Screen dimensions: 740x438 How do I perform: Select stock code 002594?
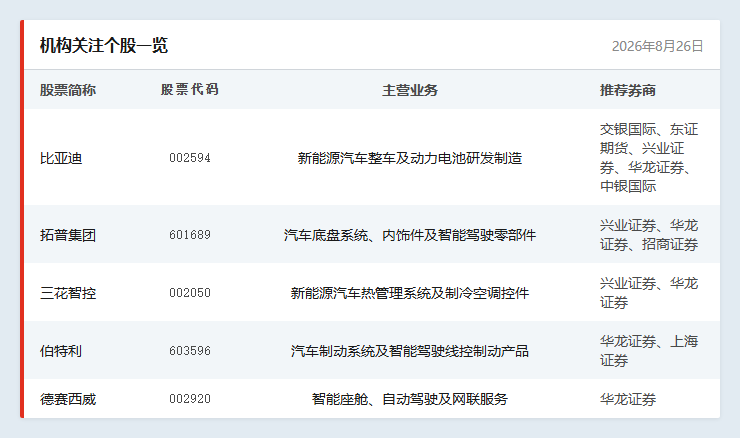point(190,158)
